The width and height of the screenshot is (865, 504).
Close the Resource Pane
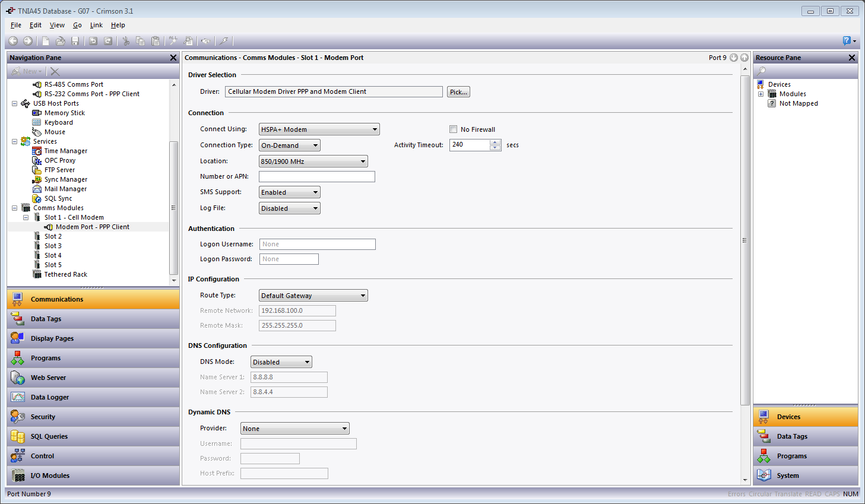[x=852, y=58]
